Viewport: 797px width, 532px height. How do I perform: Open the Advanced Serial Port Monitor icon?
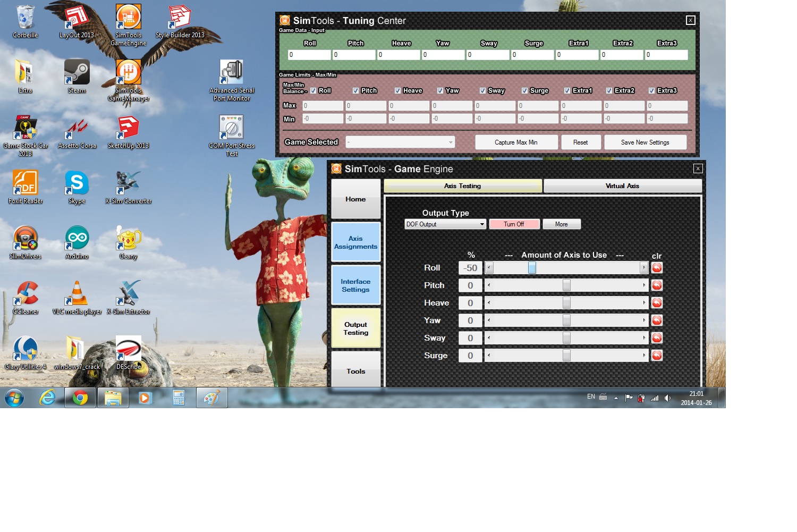pos(232,80)
